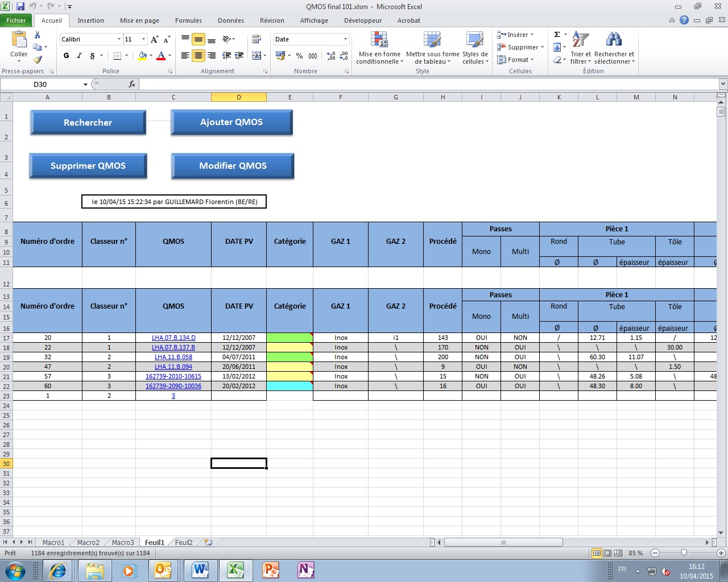Screen dimensions: 728x582
Task: Decrease font size with the small A icon
Action: [x=167, y=39]
